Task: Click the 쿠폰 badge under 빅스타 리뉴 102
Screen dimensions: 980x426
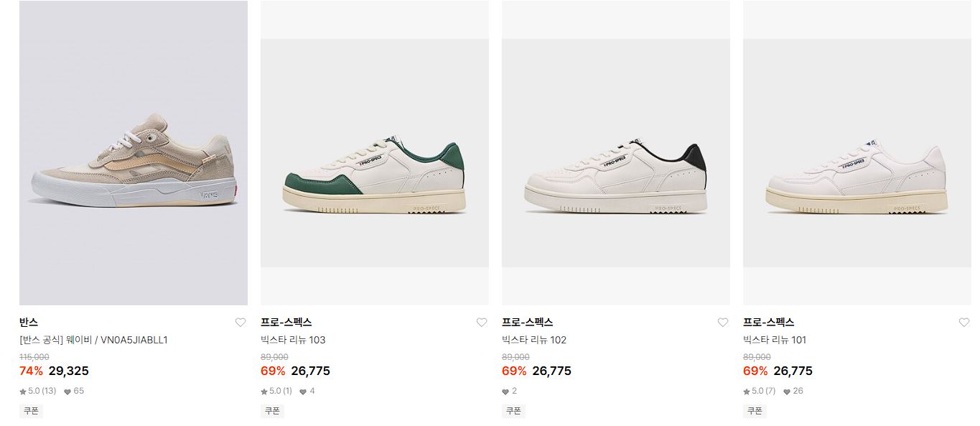Action: pyautogui.click(x=513, y=411)
